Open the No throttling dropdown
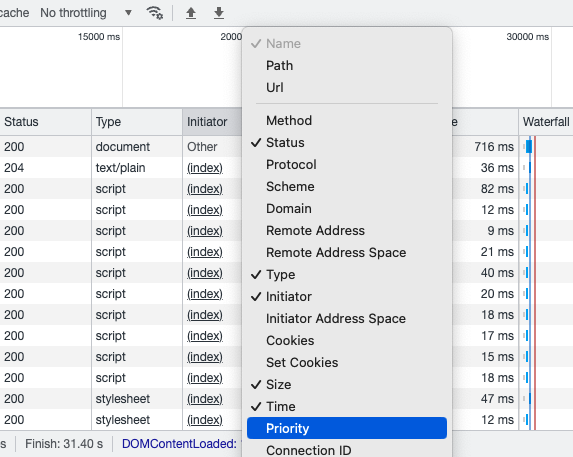 (86, 13)
